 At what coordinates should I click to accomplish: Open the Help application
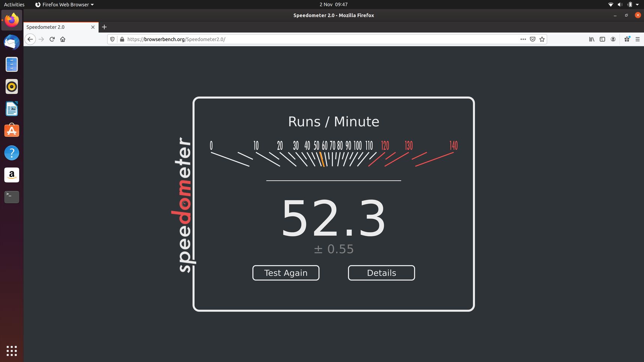pos(12,153)
